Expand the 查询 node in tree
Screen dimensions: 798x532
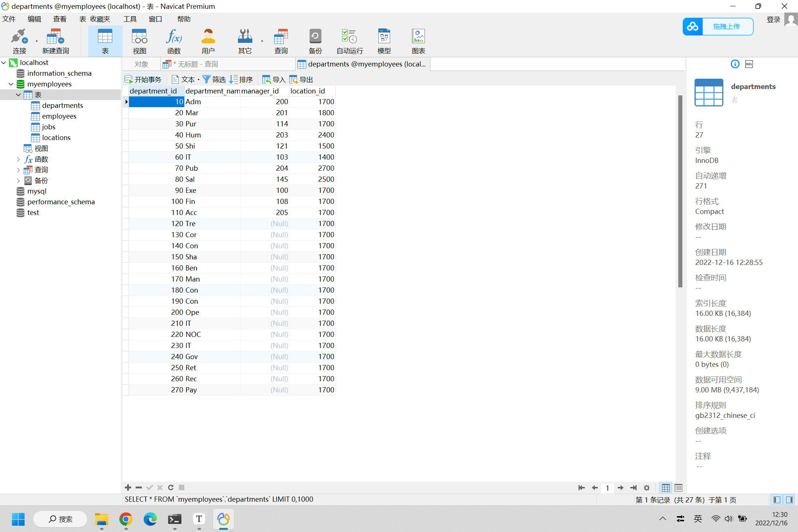(18, 170)
